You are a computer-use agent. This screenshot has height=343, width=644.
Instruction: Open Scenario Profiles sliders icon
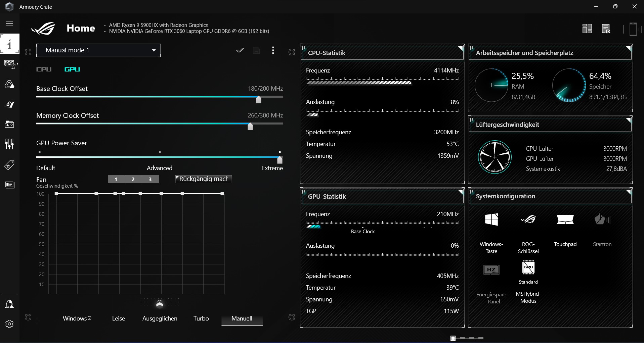pos(9,144)
